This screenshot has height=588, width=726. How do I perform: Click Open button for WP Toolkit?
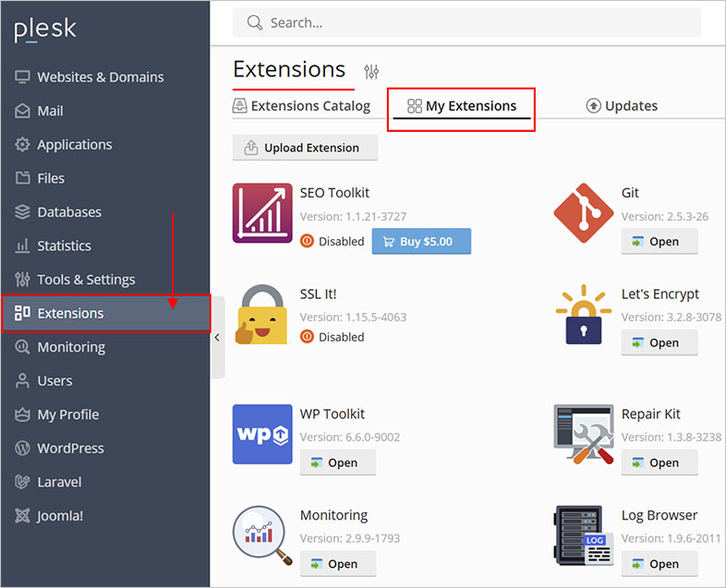click(x=338, y=462)
